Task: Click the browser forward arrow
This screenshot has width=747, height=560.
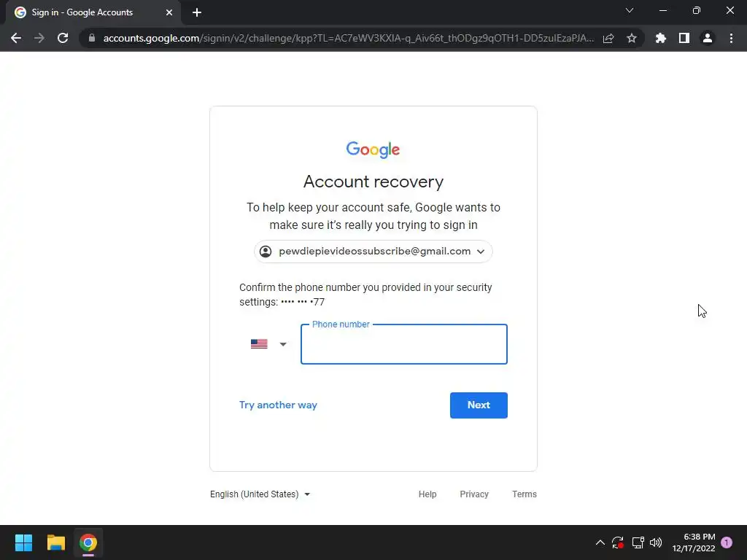Action: (39, 38)
